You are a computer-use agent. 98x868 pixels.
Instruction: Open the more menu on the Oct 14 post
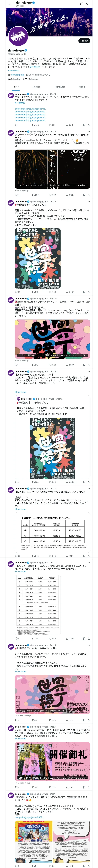89,131
